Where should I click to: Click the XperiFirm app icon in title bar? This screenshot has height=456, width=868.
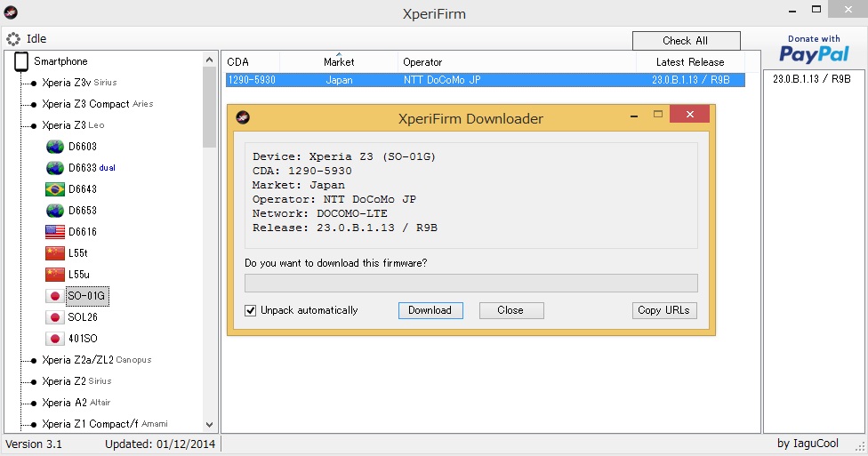pos(11,12)
